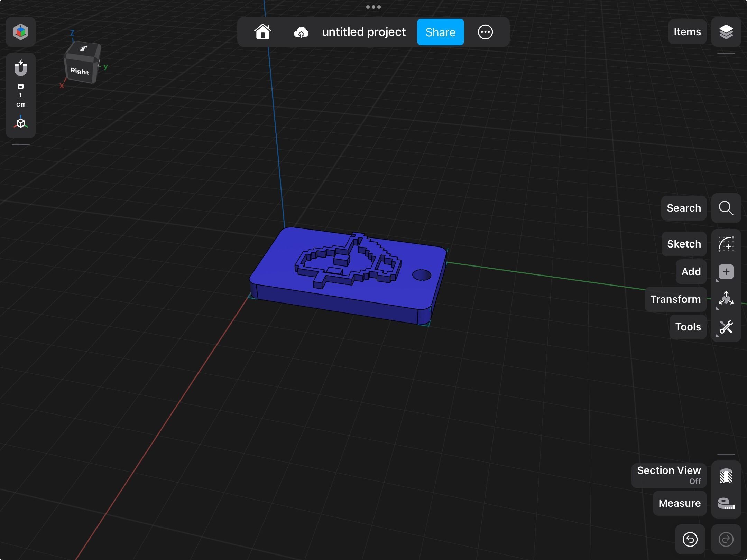Go to the Home screen icon
The image size is (747, 560).
tap(263, 32)
